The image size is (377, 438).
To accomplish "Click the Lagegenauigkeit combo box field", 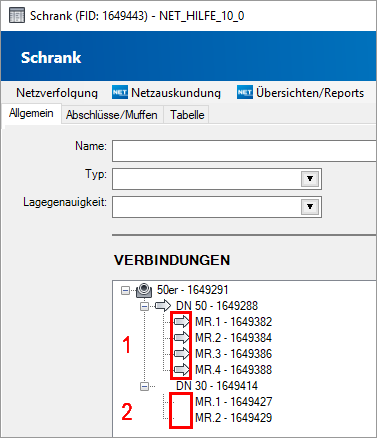I will tap(217, 207).
